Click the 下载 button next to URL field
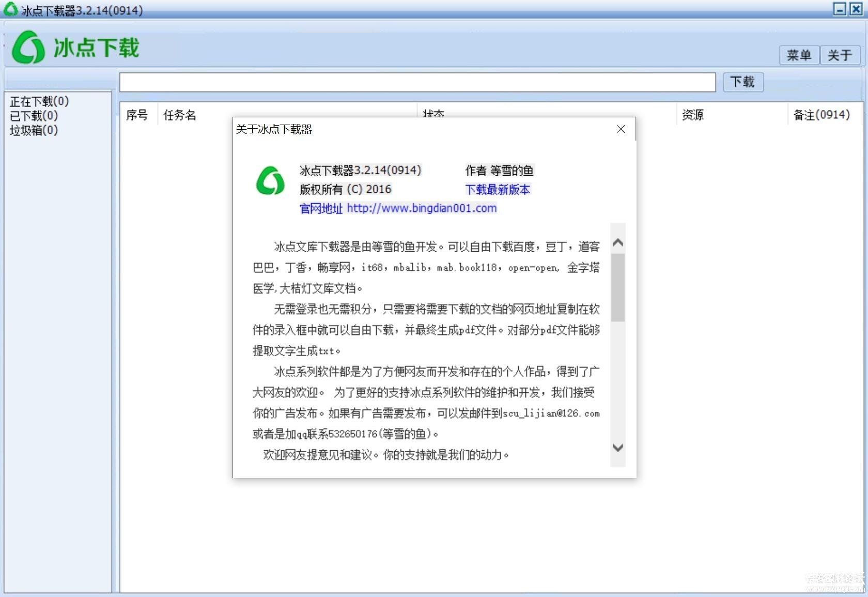This screenshot has height=597, width=868. (x=743, y=82)
